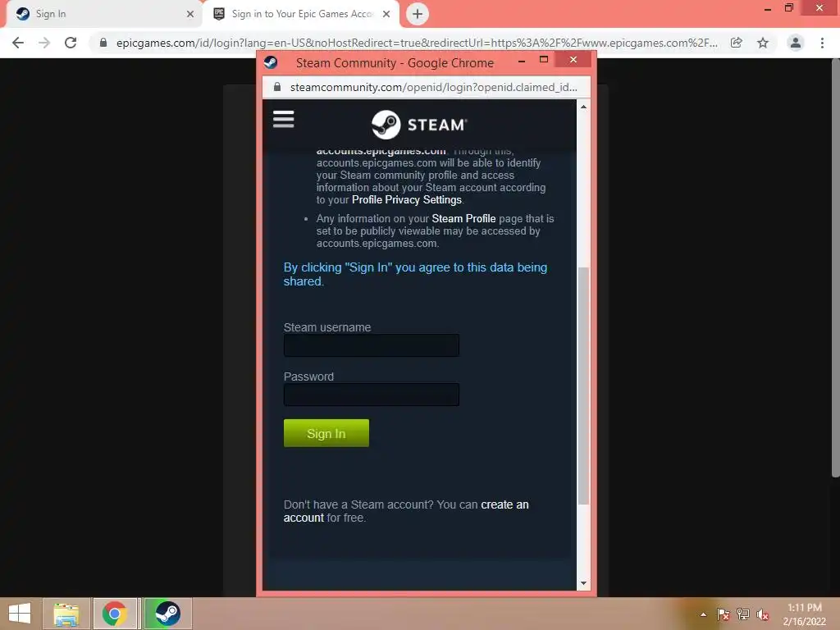Viewport: 840px width, 630px height.
Task: Open the Steam Profile link
Action: (x=463, y=218)
